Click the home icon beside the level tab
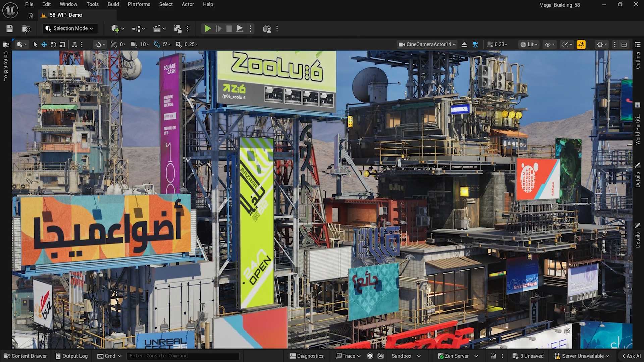This screenshot has width=644, height=362. (x=31, y=15)
